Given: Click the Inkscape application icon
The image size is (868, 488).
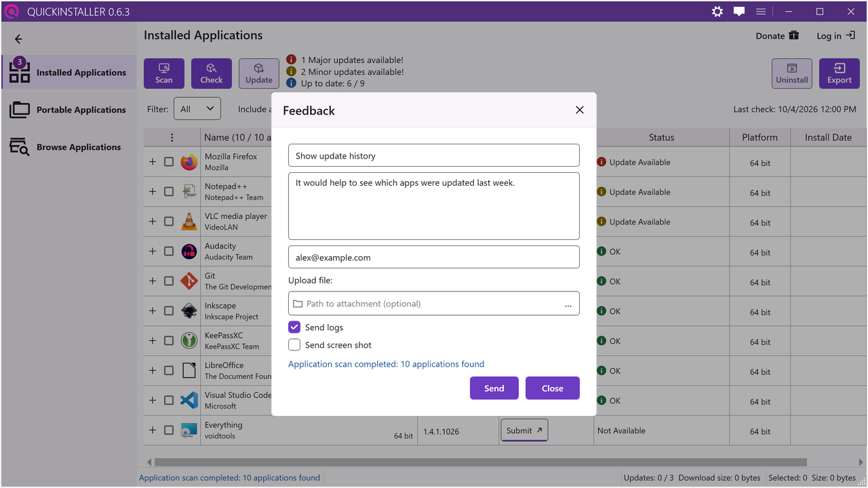Looking at the screenshot, I should pyautogui.click(x=189, y=311).
